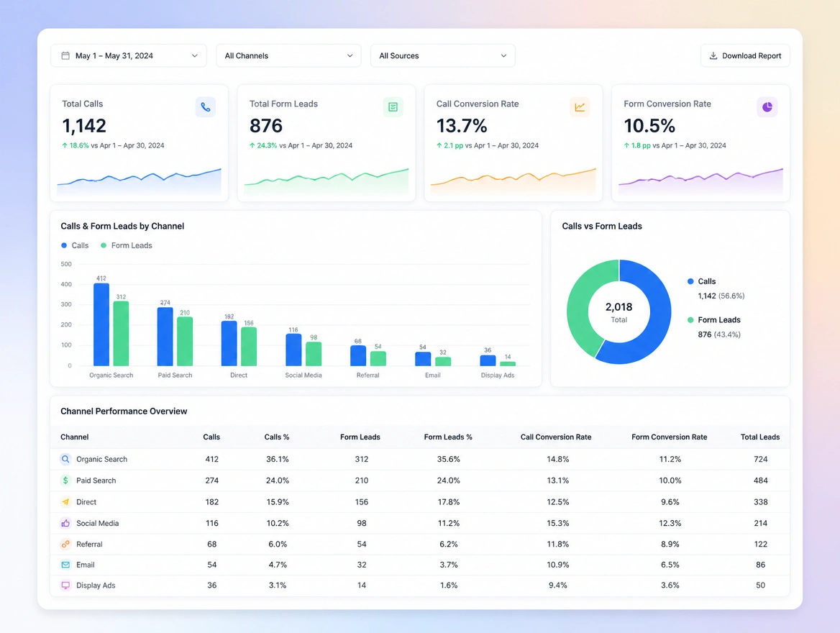Click the 1,142 Total Calls value

pos(84,126)
